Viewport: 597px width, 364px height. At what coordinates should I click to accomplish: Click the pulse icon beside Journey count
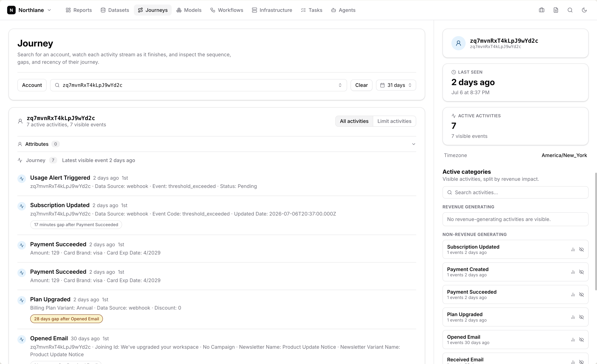point(20,160)
